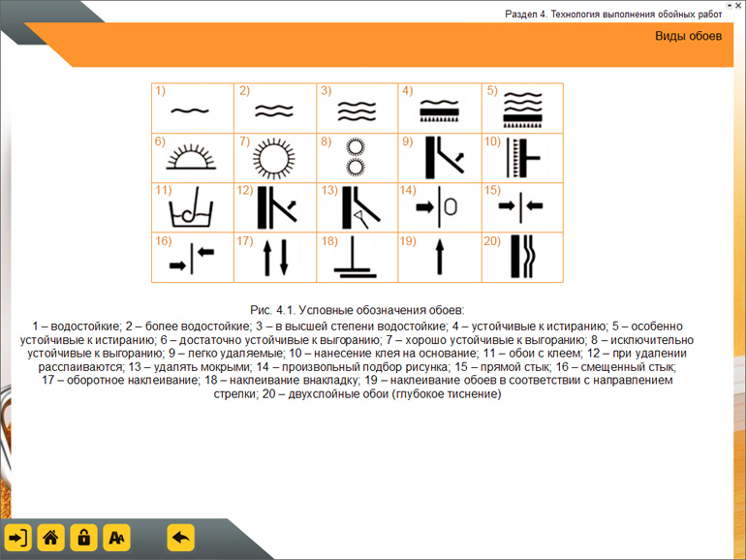Screen dimensions: 746x560
Task: Click the figure caption 'Рис. 4.1'
Action: click(357, 310)
